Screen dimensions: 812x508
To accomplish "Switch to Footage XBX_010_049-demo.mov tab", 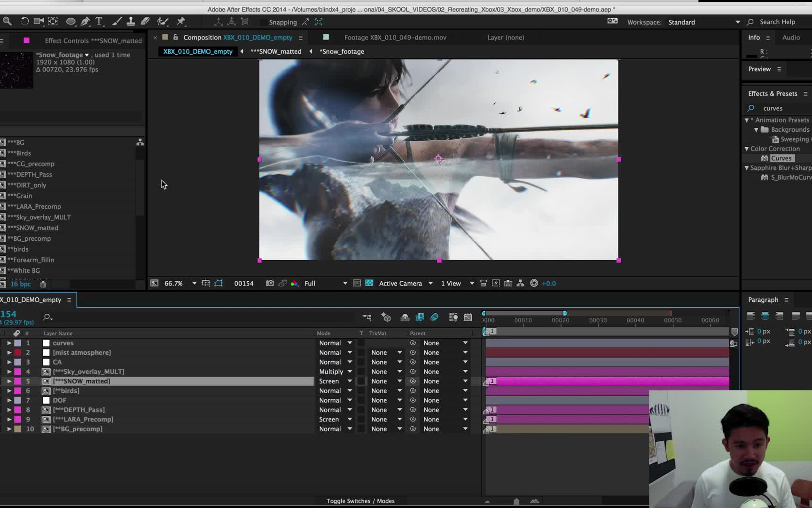I will (x=395, y=37).
